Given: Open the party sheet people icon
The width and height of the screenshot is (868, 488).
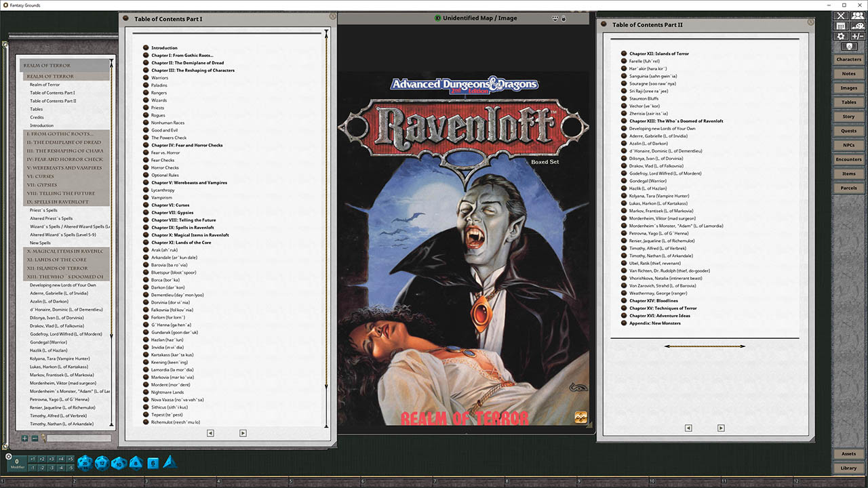Looking at the screenshot, I should point(857,16).
